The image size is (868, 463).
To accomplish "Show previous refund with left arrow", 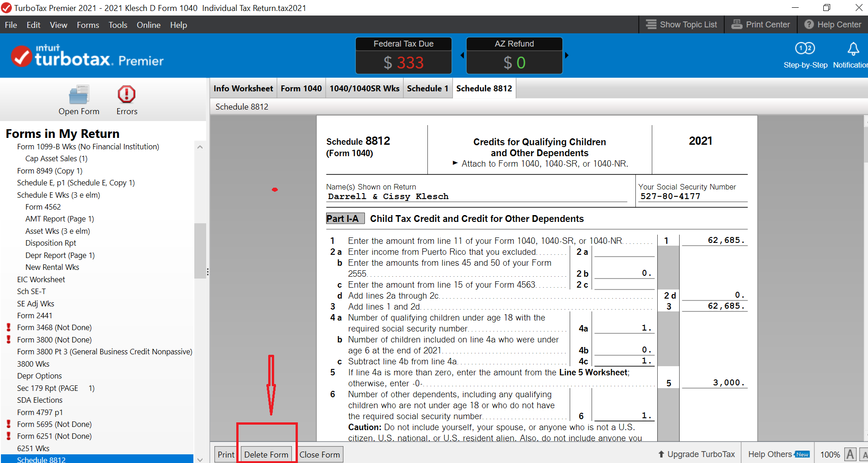I will point(462,55).
